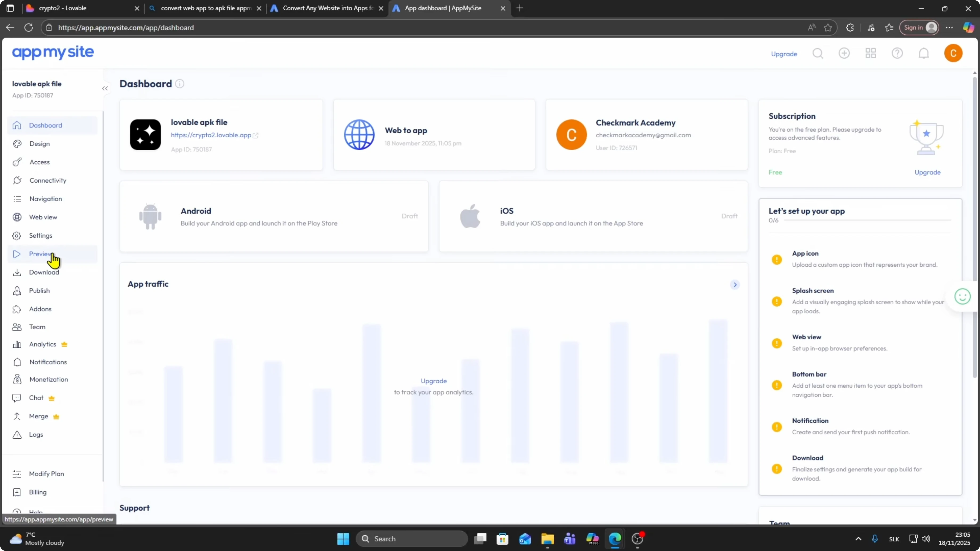Open browser Extensions icon

click(x=850, y=28)
